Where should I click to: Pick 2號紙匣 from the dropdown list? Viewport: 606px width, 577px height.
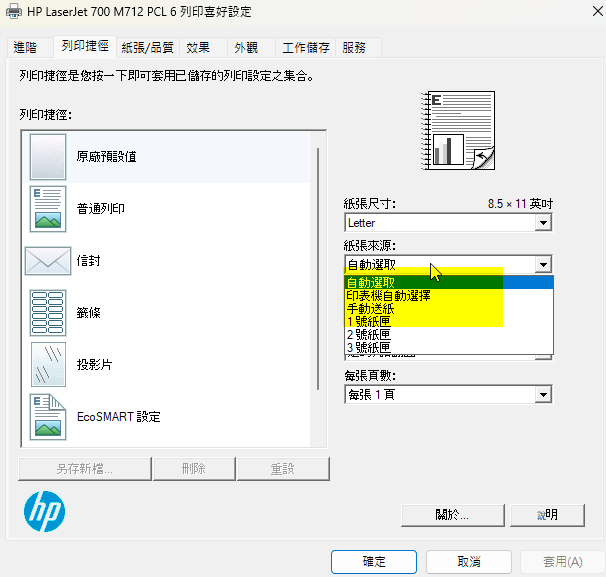click(x=368, y=334)
